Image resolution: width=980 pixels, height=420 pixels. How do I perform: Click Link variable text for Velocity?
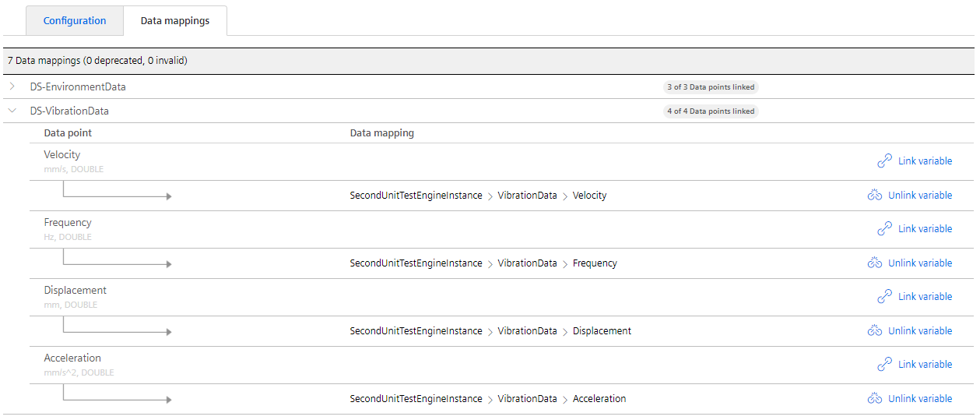point(925,161)
